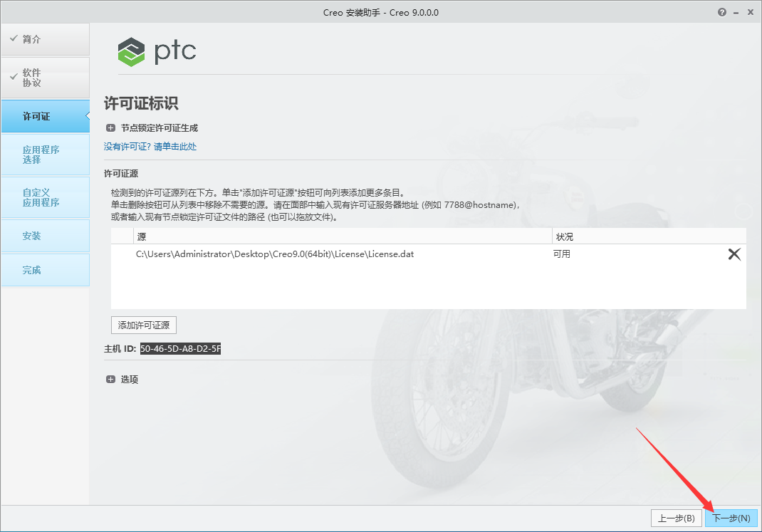Open the 完成 step
The width and height of the screenshot is (762, 532).
click(x=45, y=270)
